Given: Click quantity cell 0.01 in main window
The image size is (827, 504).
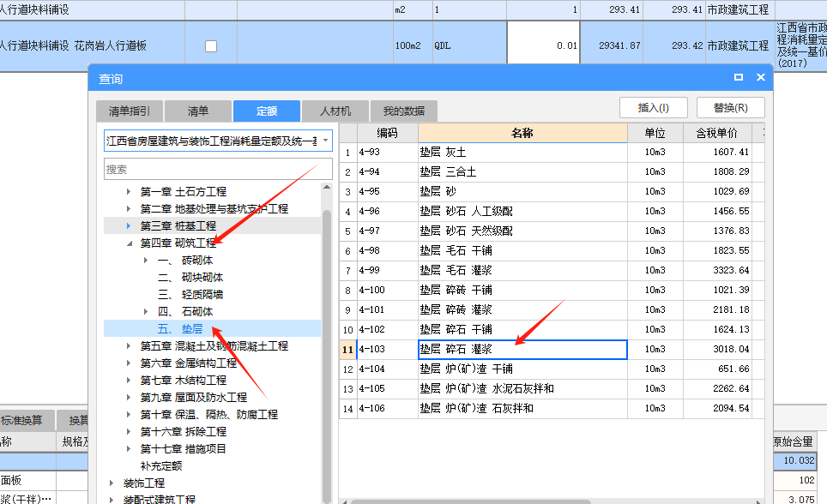Looking at the screenshot, I should 543,46.
